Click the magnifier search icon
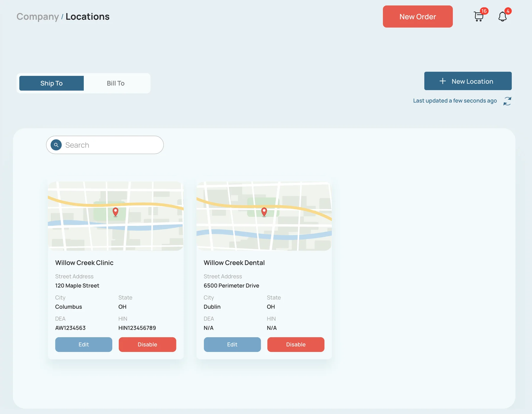Image resolution: width=532 pixels, height=414 pixels. [56, 145]
